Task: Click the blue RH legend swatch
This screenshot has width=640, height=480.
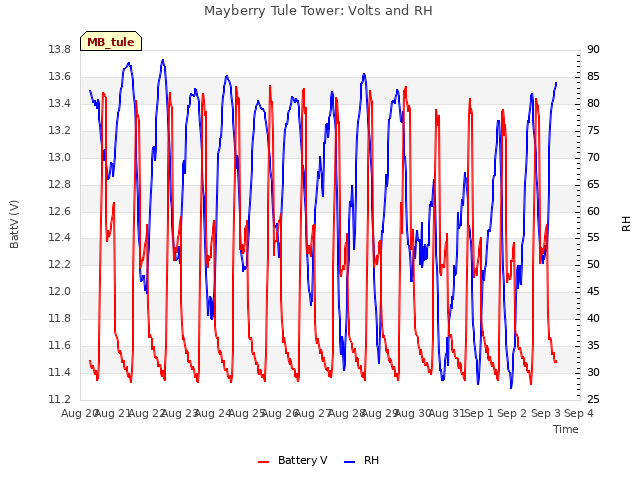Action: pyautogui.click(x=350, y=462)
